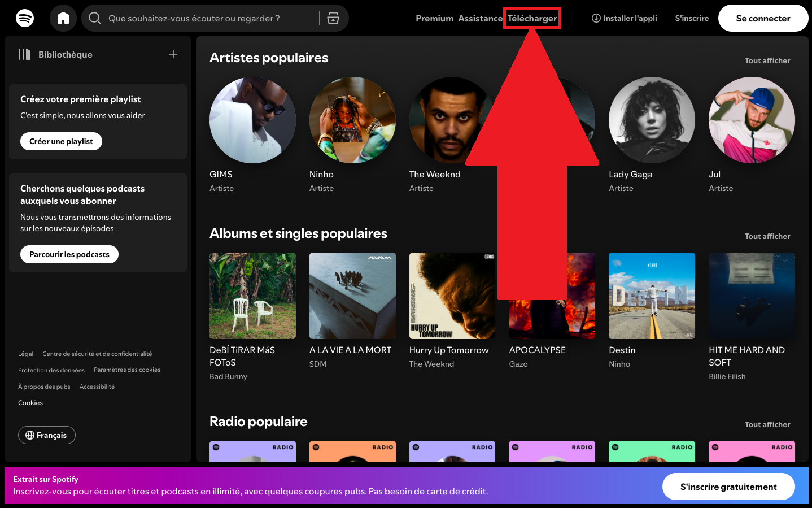
Task: Open Accessibilité footer link
Action: [x=97, y=387]
